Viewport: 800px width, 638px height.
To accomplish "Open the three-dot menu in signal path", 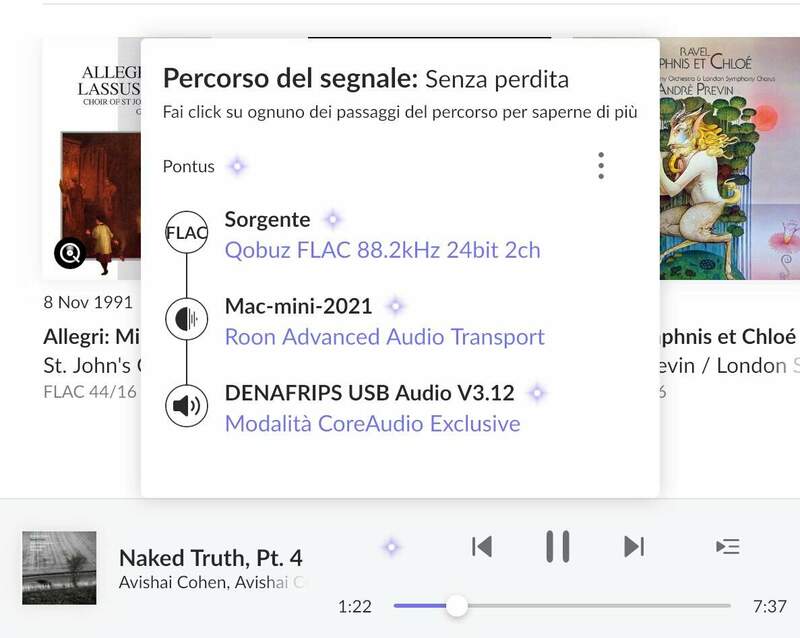I will tap(600, 166).
